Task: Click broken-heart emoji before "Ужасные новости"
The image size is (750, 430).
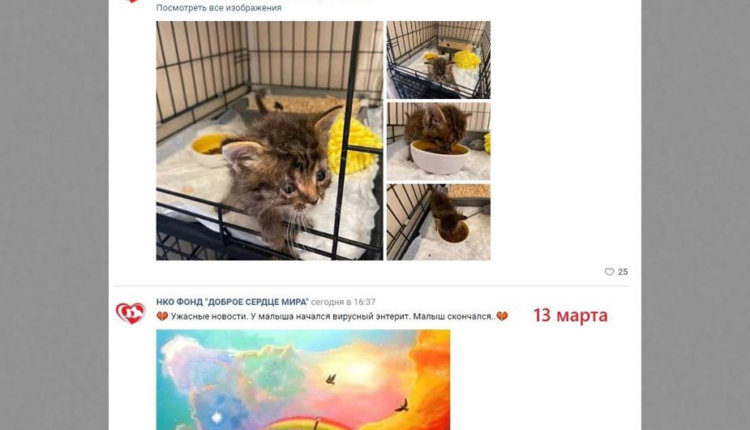Action: click(x=162, y=316)
